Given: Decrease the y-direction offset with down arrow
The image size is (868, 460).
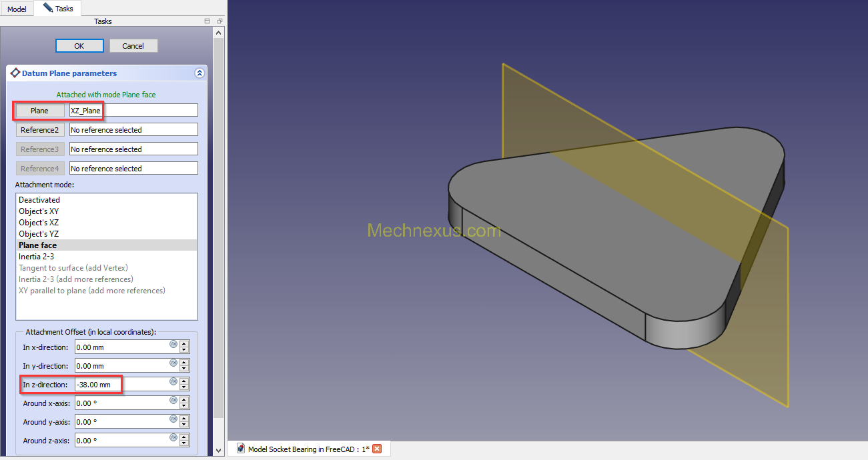Looking at the screenshot, I should point(184,369).
